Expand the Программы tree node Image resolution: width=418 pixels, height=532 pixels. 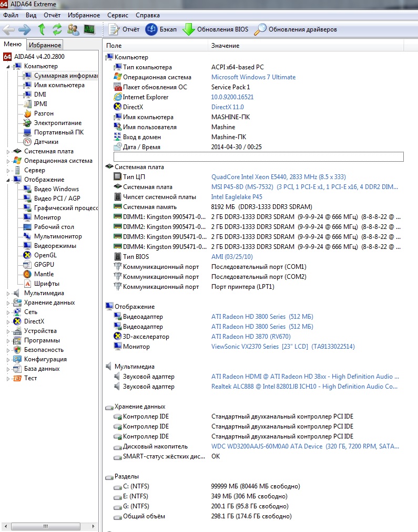click(8, 341)
